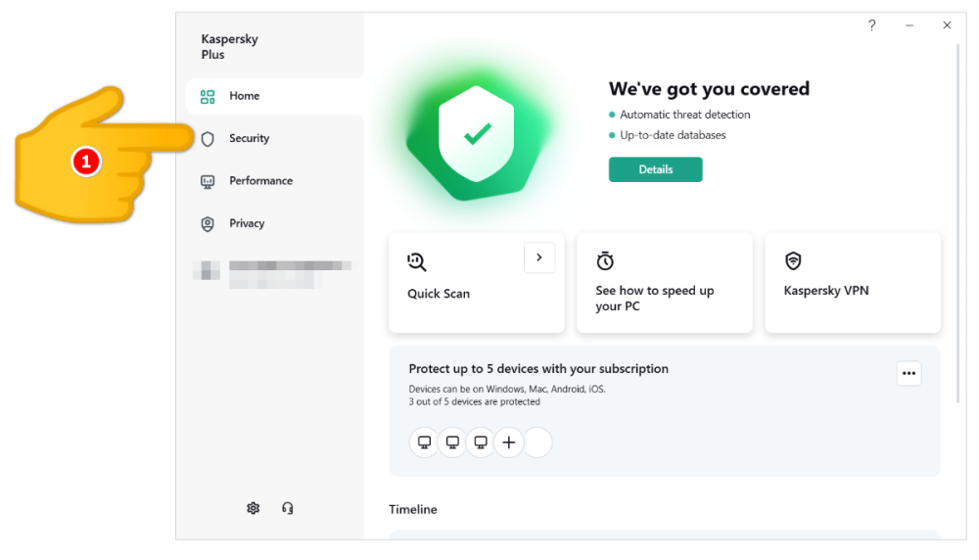Click the Quick Scan magnifier icon

417,261
